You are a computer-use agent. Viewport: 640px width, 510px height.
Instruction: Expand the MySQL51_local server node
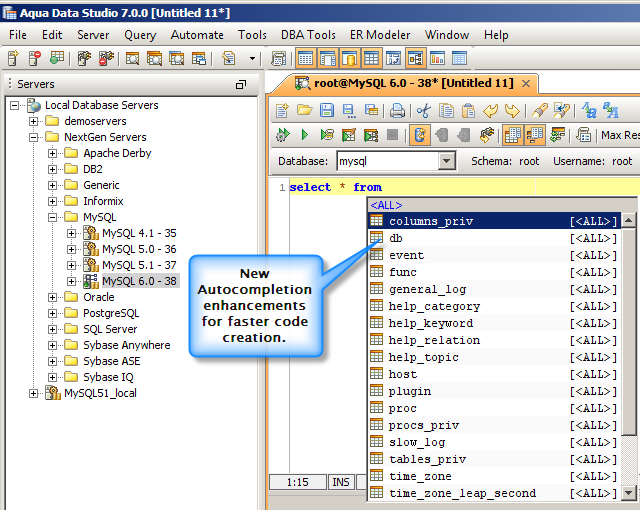click(x=33, y=393)
